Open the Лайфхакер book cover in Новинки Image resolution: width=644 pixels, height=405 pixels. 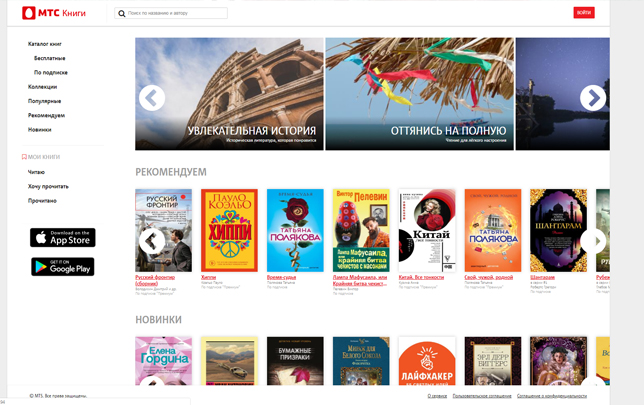(426, 362)
